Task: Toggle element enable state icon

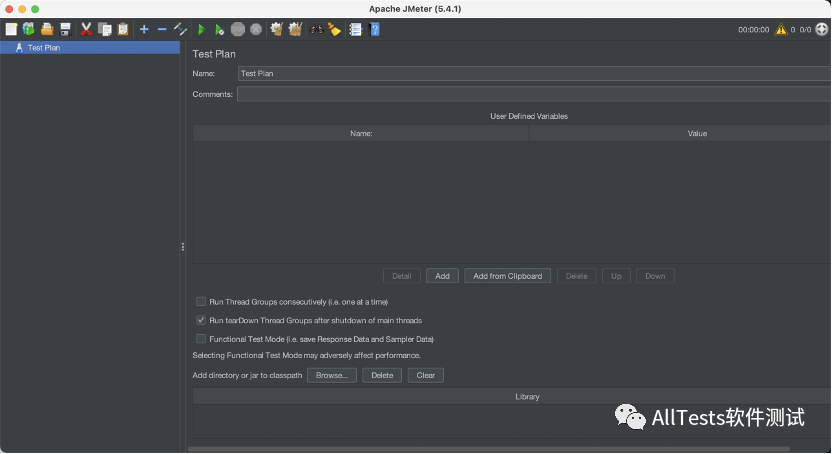Action: [180, 29]
